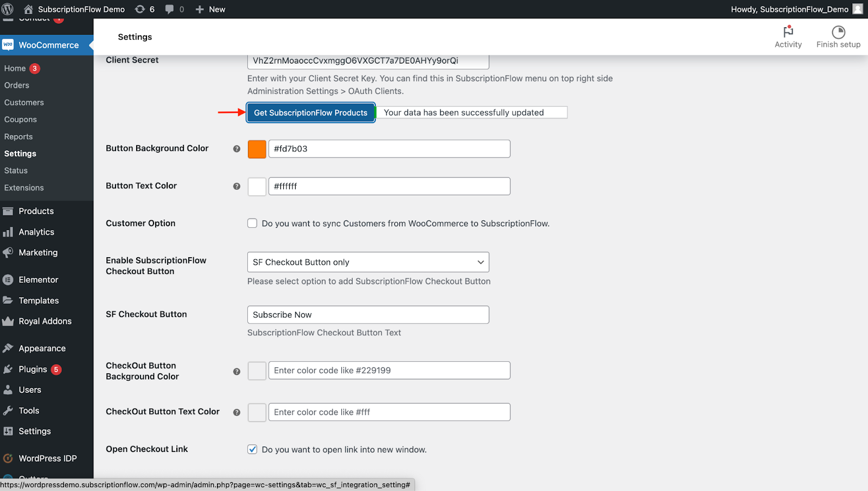Click the #ffffff color code field
Viewport: 868px width, 491px height.
click(389, 186)
